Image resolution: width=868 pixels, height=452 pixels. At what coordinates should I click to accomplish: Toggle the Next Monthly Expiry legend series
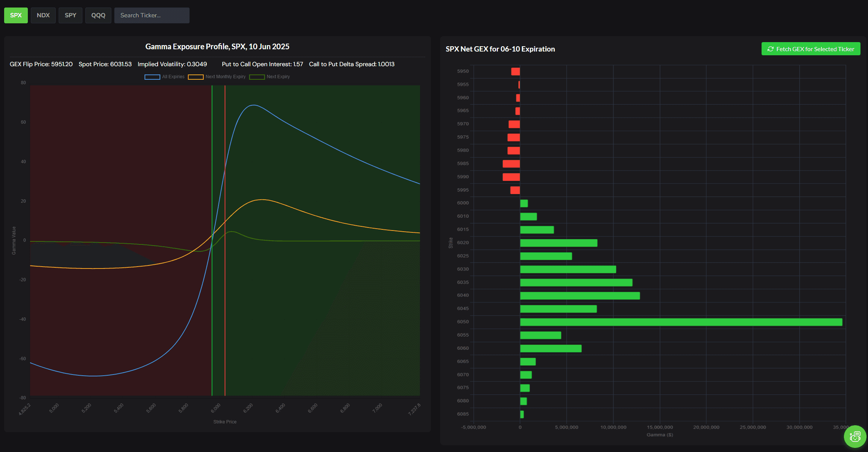point(217,77)
